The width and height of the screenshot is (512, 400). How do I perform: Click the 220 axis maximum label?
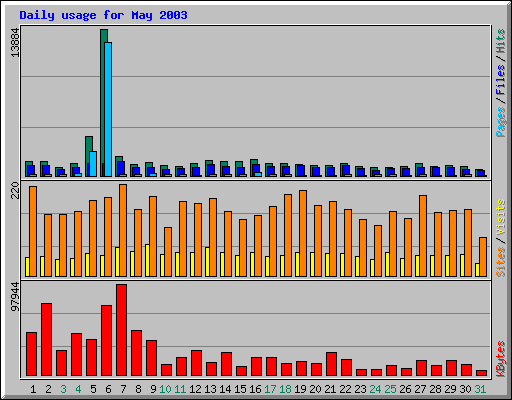click(15, 190)
